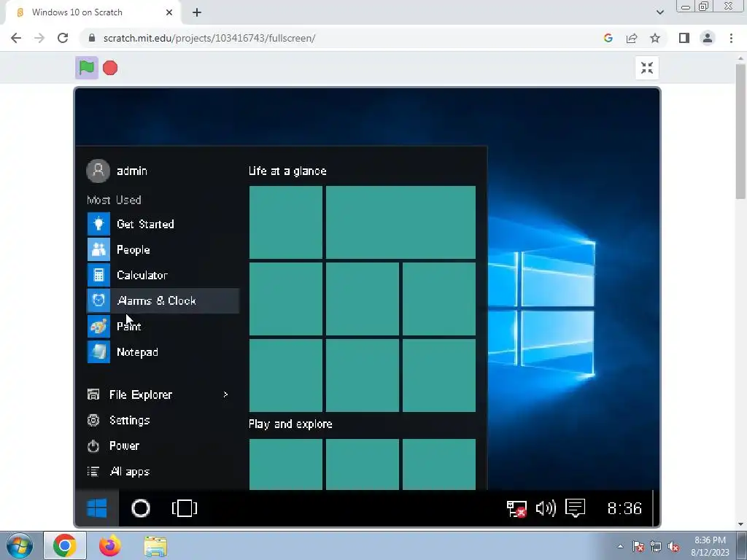Click simulated network status icon
This screenshot has height=560, width=747.
coord(516,508)
